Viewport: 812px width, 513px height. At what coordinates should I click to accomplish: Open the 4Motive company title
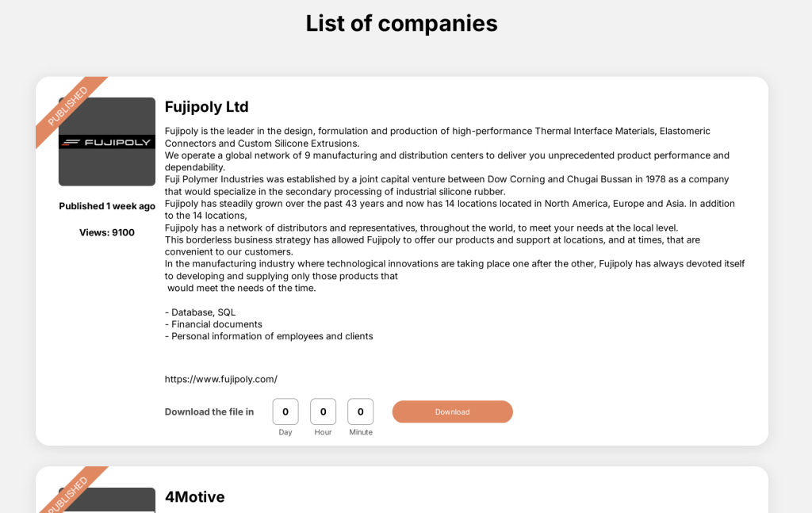195,497
